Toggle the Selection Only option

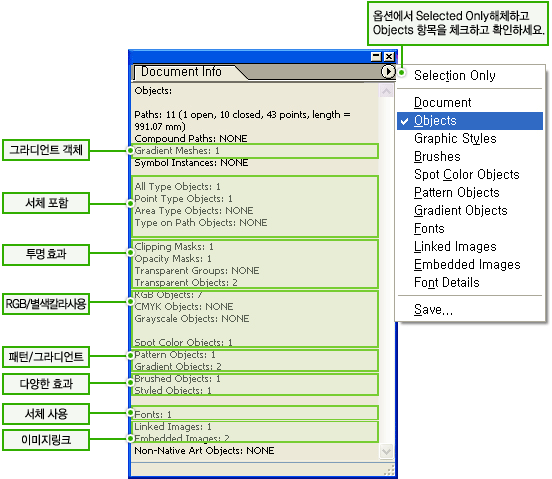[454, 75]
